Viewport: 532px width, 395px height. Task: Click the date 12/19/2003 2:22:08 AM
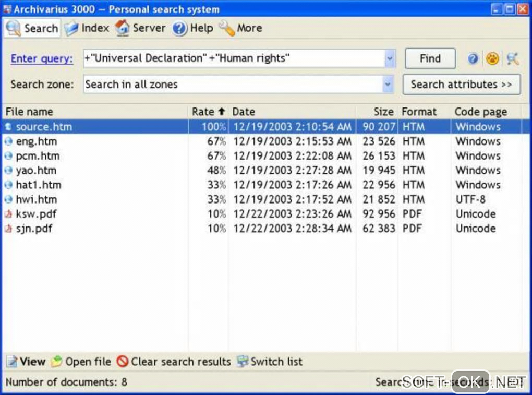click(293, 156)
